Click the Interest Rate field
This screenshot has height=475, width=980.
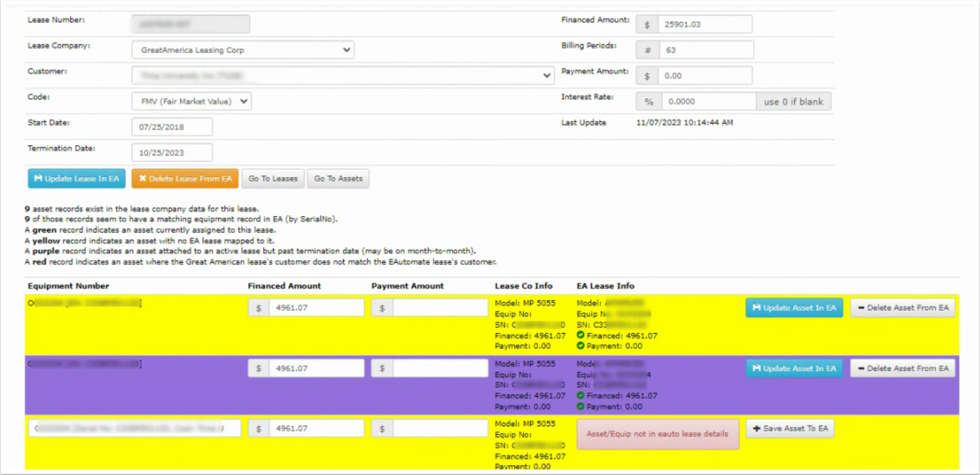click(x=709, y=101)
